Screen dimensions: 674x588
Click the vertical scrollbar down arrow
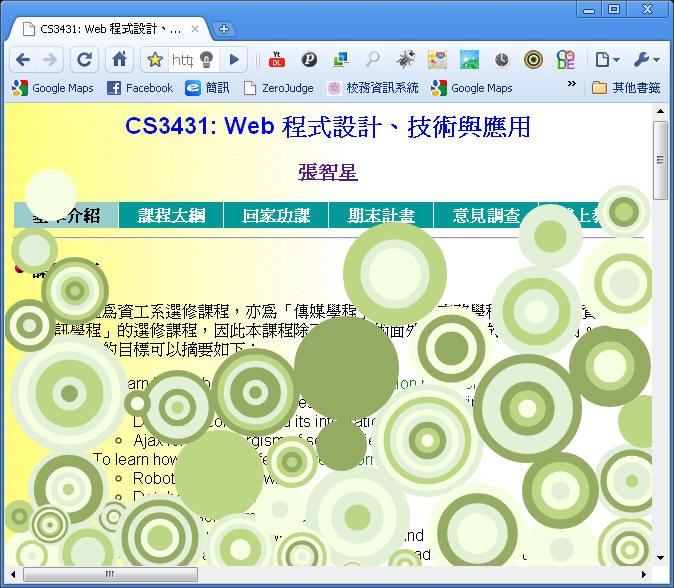(660, 558)
